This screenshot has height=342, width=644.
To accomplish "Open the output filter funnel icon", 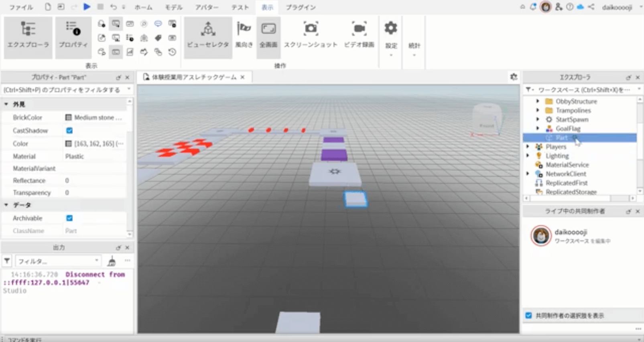I will [7, 261].
